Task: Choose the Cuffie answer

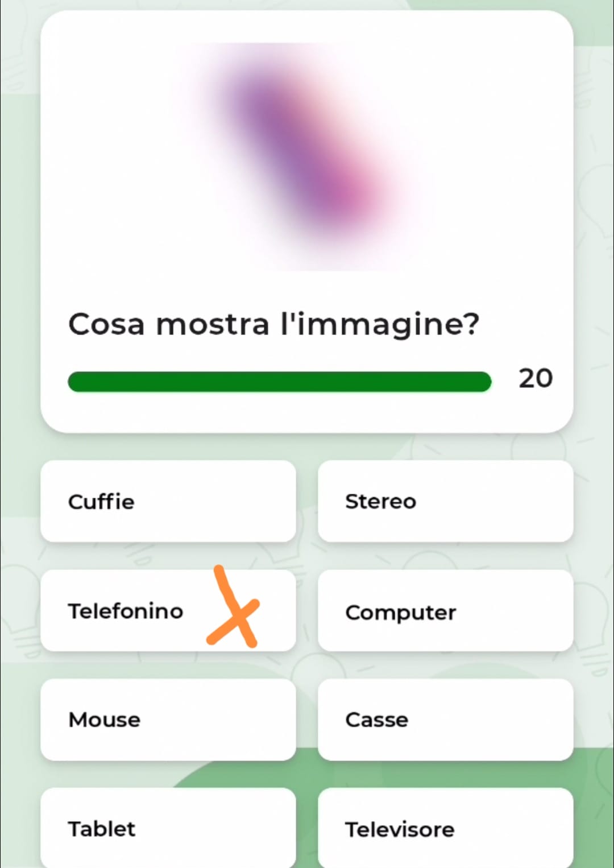Action: coord(168,501)
